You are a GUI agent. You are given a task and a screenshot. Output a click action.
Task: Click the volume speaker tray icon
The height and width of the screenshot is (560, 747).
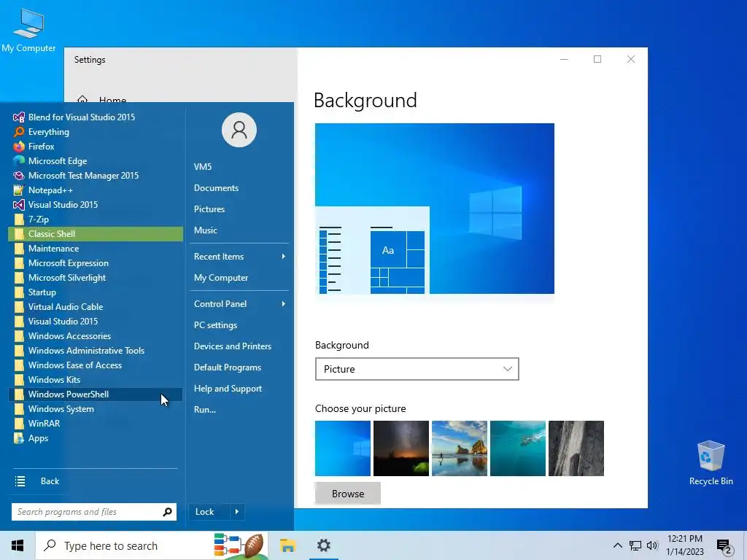coord(651,545)
